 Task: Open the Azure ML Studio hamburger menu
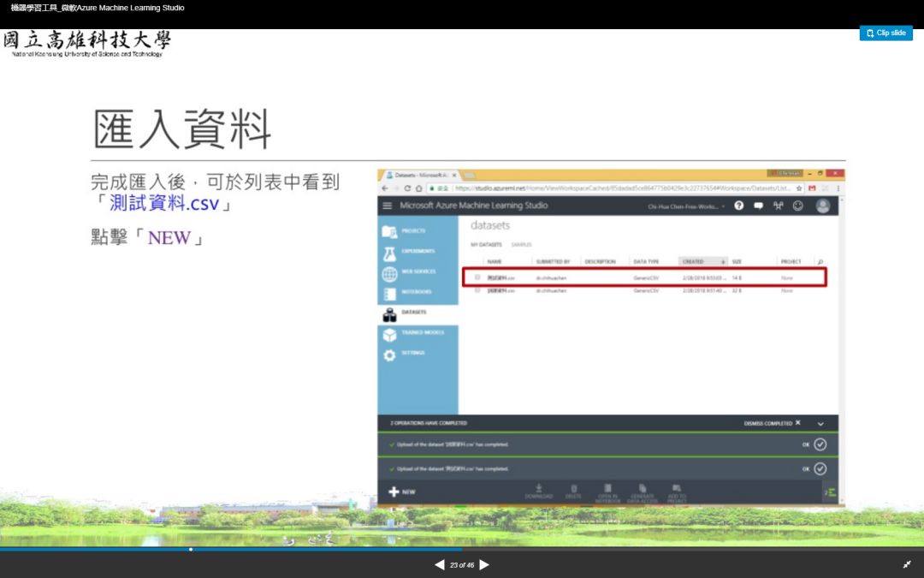point(388,206)
